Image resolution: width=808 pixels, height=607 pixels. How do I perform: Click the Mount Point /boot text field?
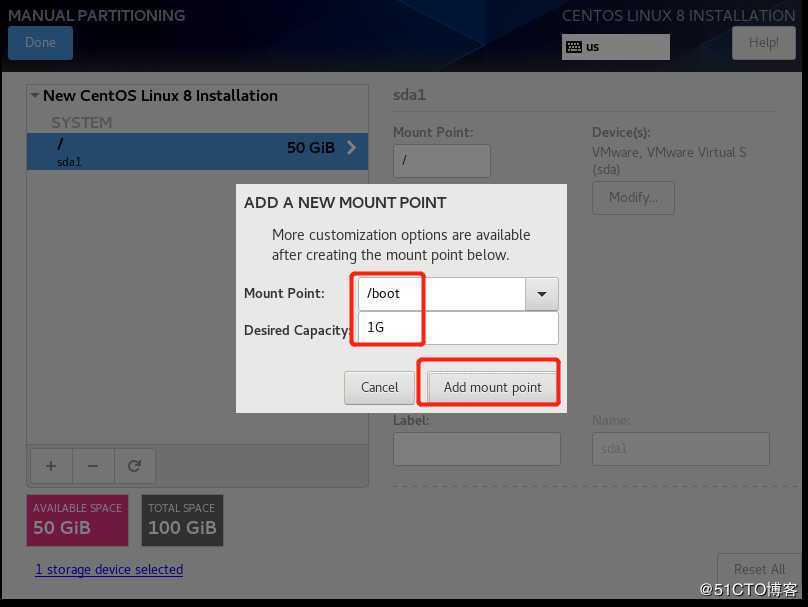point(442,294)
